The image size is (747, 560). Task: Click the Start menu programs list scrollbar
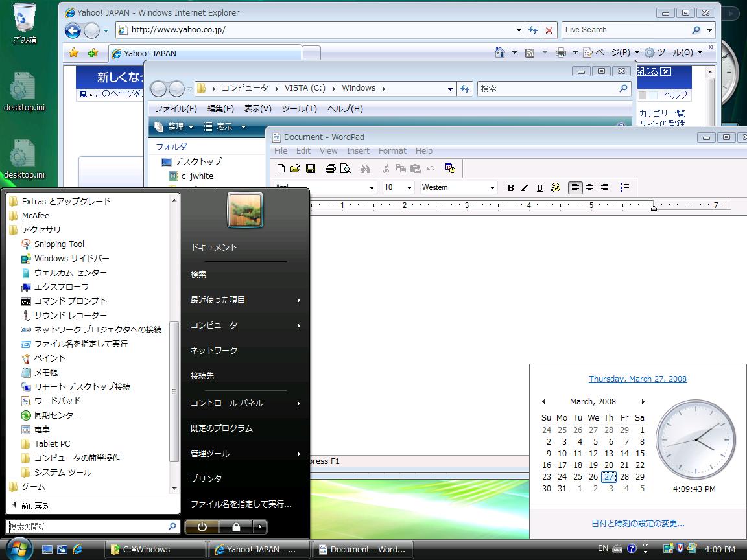174,391
